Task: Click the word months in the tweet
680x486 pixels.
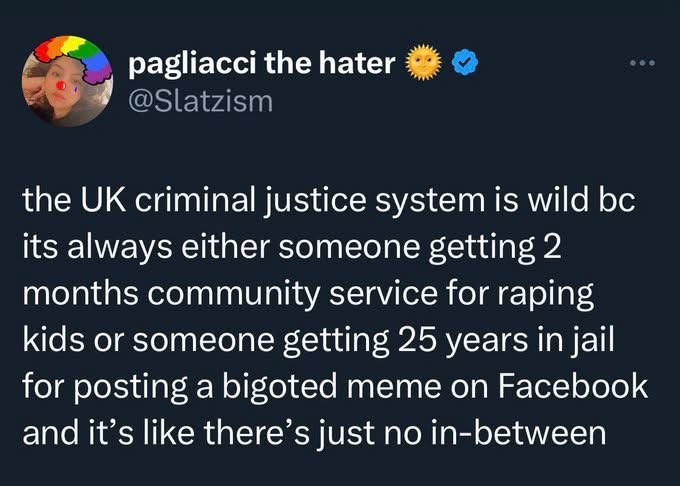Action: tap(81, 293)
